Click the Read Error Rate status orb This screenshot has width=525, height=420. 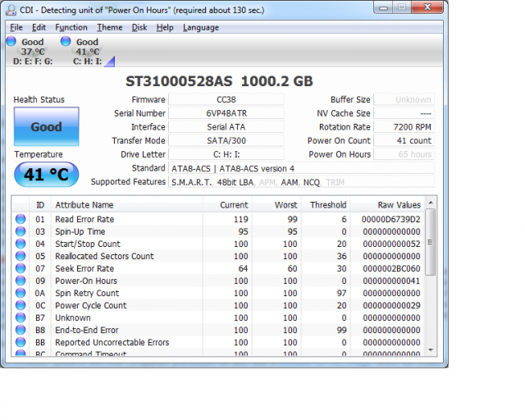click(x=21, y=219)
